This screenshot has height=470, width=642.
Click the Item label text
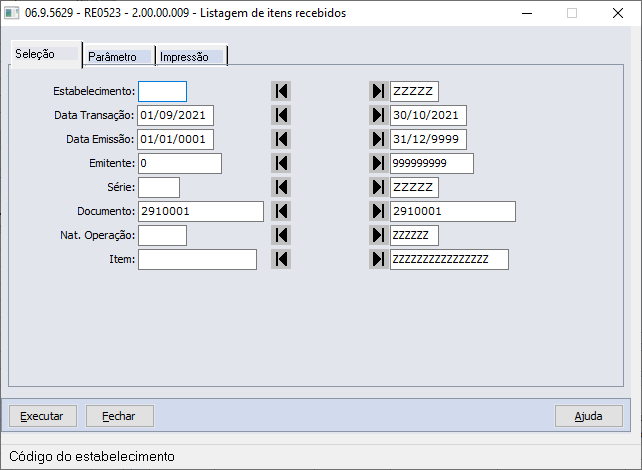pyautogui.click(x=122, y=260)
